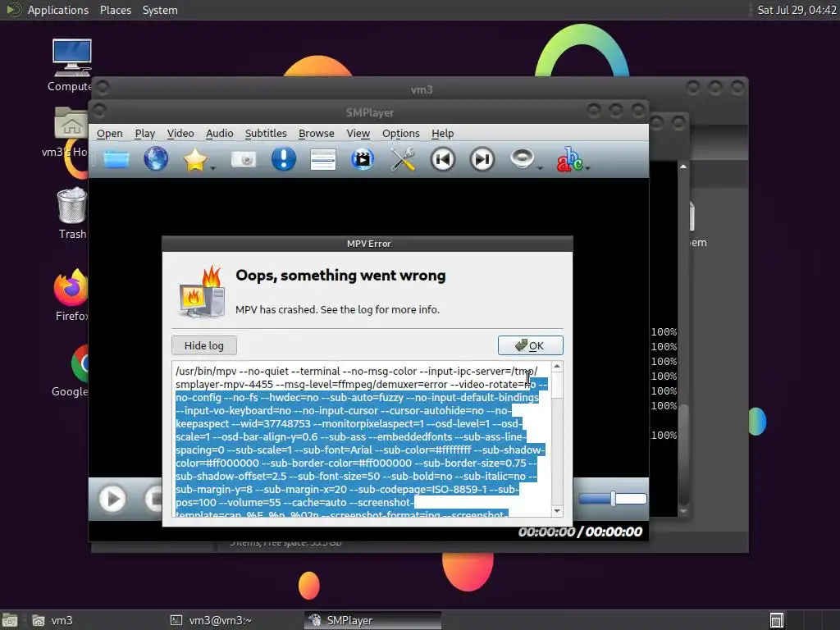Open the Applications menu in top panel
The height and width of the screenshot is (630, 840).
coord(58,10)
